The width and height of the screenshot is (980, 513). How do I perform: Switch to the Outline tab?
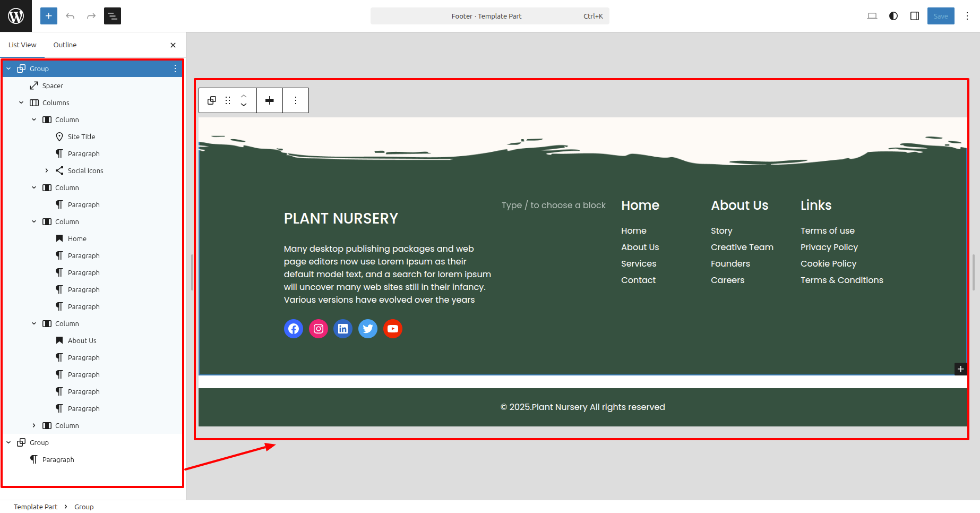click(65, 45)
